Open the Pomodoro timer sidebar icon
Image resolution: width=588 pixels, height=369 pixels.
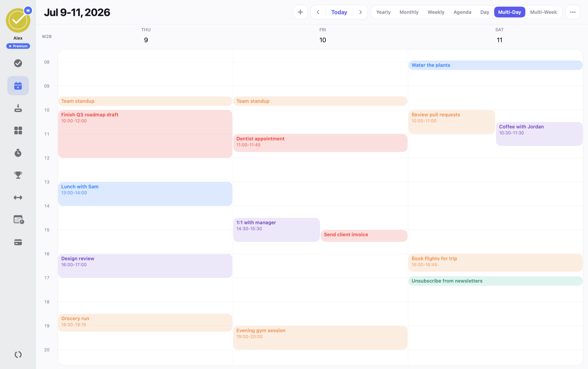pos(18,153)
